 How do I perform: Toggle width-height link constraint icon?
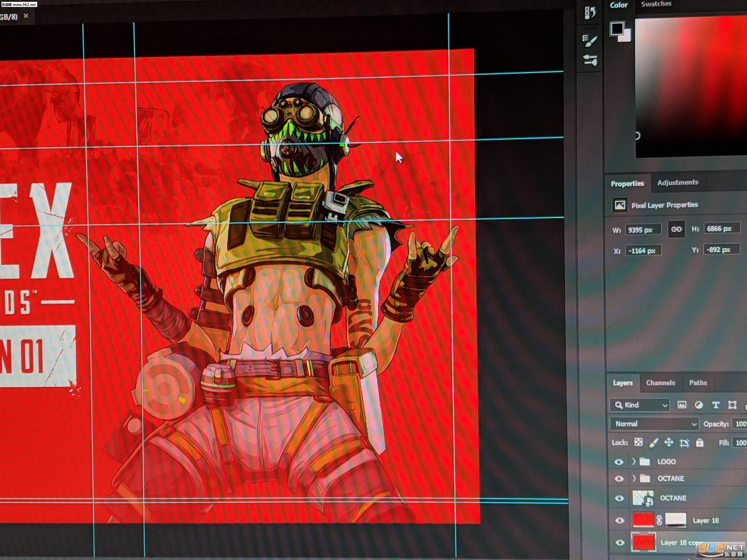tap(676, 229)
